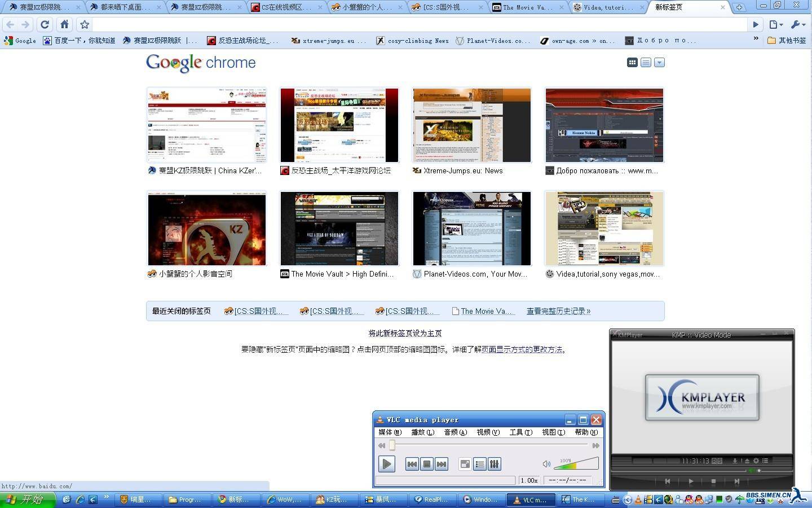812x508 pixels.
Task: Go back with Chrome's back arrow
Action: tap(10, 24)
